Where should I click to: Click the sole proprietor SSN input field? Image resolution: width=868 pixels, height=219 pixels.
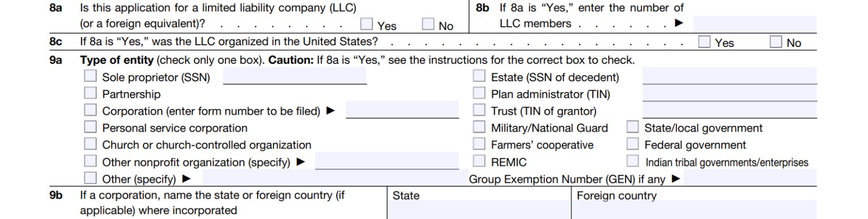tap(295, 76)
